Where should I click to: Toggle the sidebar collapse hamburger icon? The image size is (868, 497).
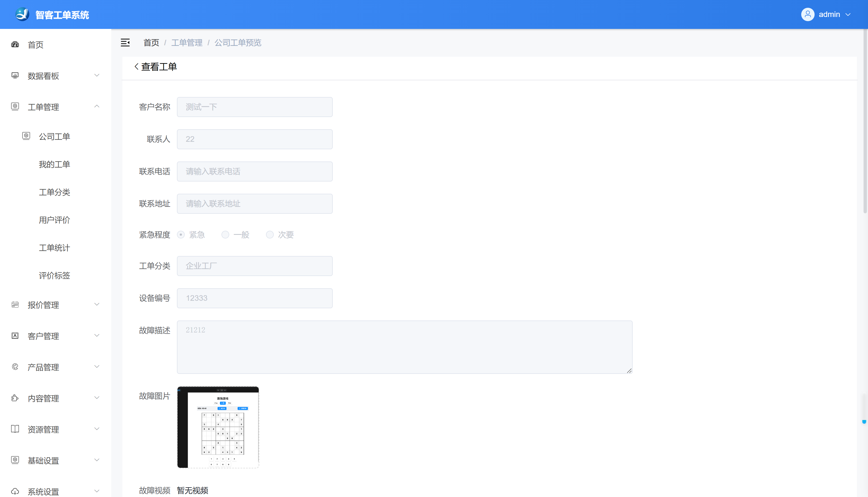[x=125, y=43]
